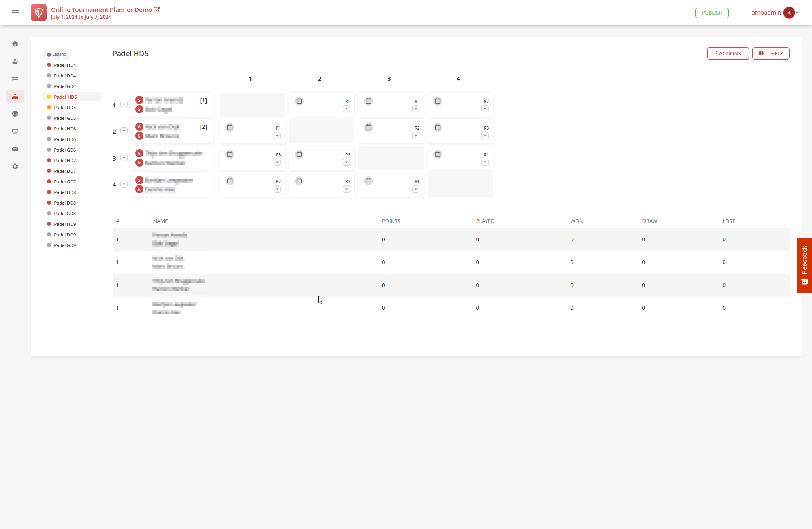
Task: Switch to the Padel DD5 draw
Action: [64, 107]
